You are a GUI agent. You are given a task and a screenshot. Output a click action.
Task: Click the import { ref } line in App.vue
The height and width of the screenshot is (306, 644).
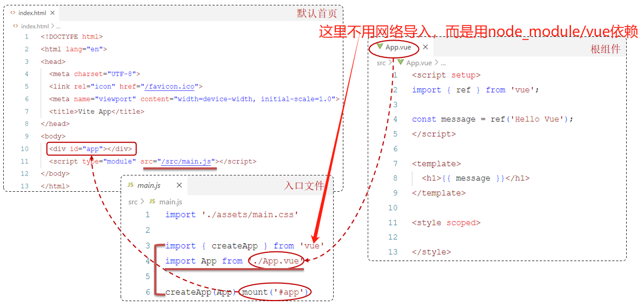tap(475, 90)
